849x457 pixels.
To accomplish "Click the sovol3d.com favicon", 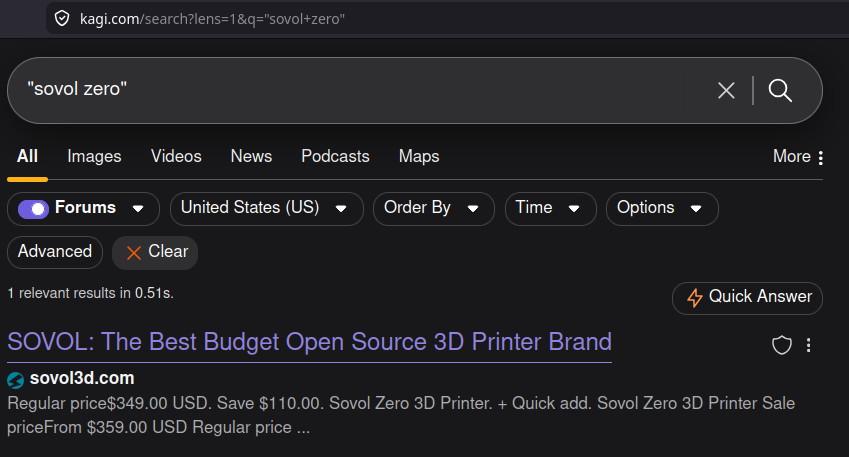I will click(x=16, y=380).
